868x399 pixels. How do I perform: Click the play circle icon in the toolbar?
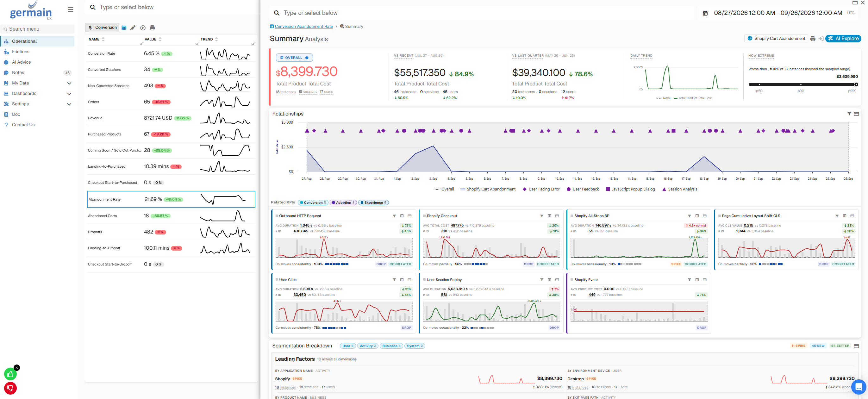(143, 28)
